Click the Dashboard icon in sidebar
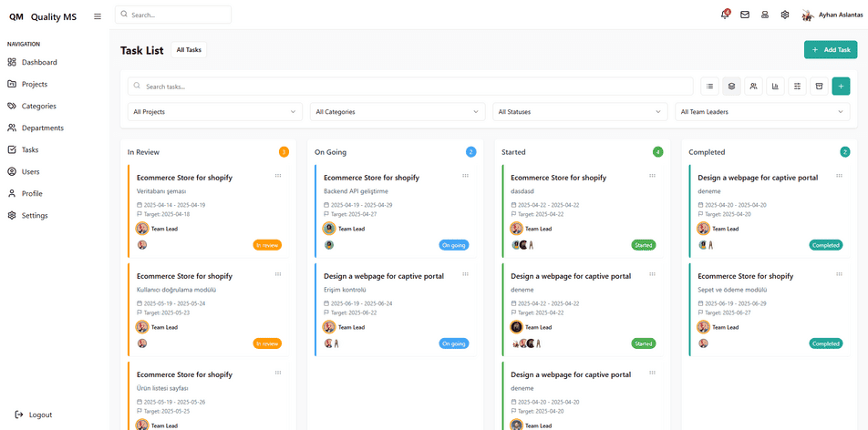The width and height of the screenshot is (868, 430). 12,62
